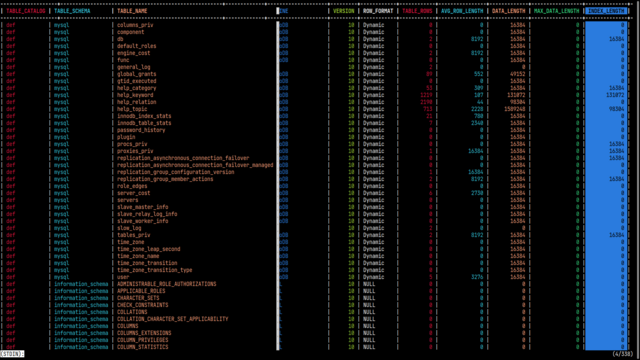Select the slave_master_info table name
The width and height of the screenshot is (640, 360).
pyautogui.click(x=142, y=207)
